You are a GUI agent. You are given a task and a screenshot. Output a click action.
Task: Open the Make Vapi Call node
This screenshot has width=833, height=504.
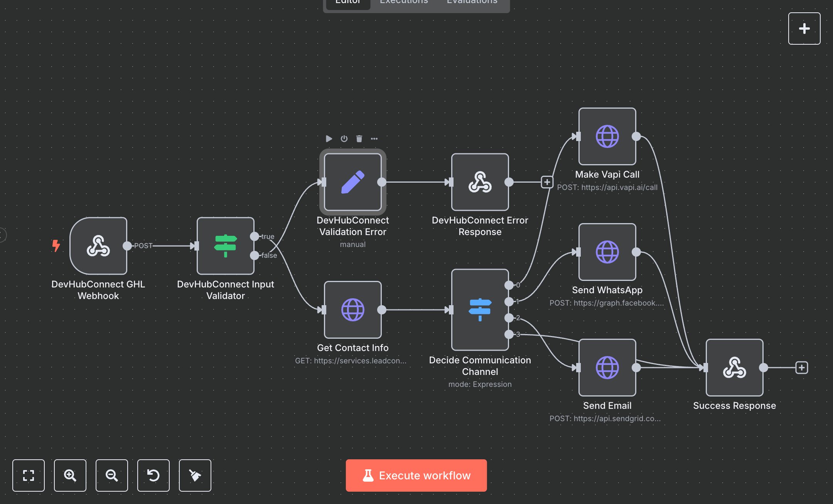point(607,136)
